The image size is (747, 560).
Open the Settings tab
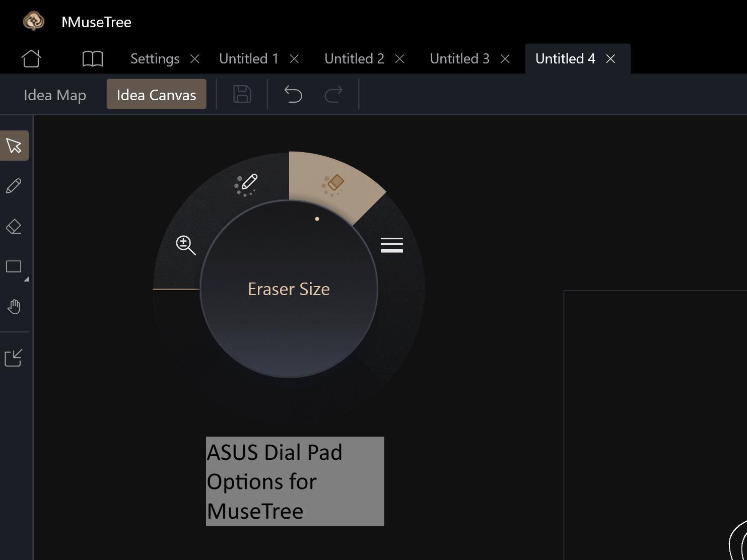(x=155, y=59)
